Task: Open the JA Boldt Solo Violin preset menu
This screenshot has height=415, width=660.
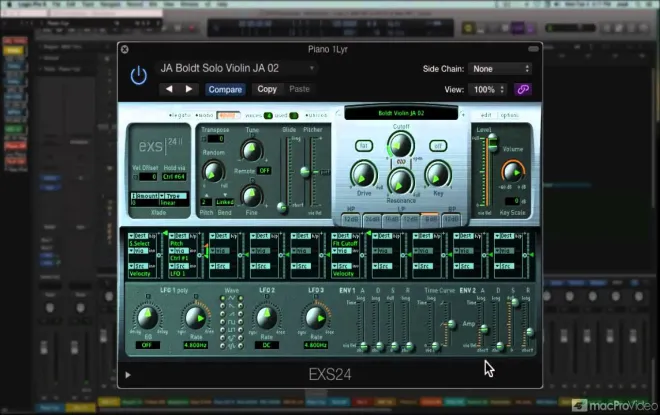Action: [x=237, y=68]
